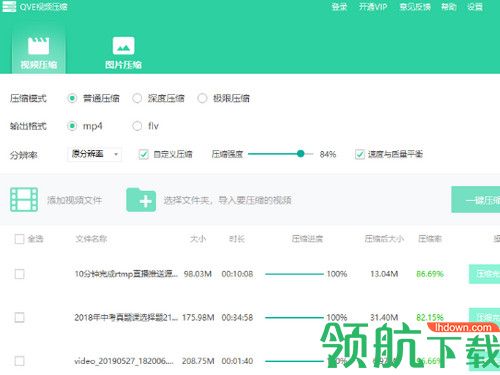Click the 时长 column header

coord(237,239)
